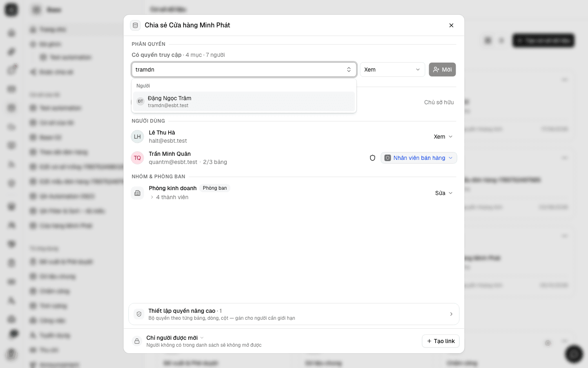Click the 'ĐT' avatar in the suggestion list
This screenshot has height=368, width=588.
tap(140, 101)
